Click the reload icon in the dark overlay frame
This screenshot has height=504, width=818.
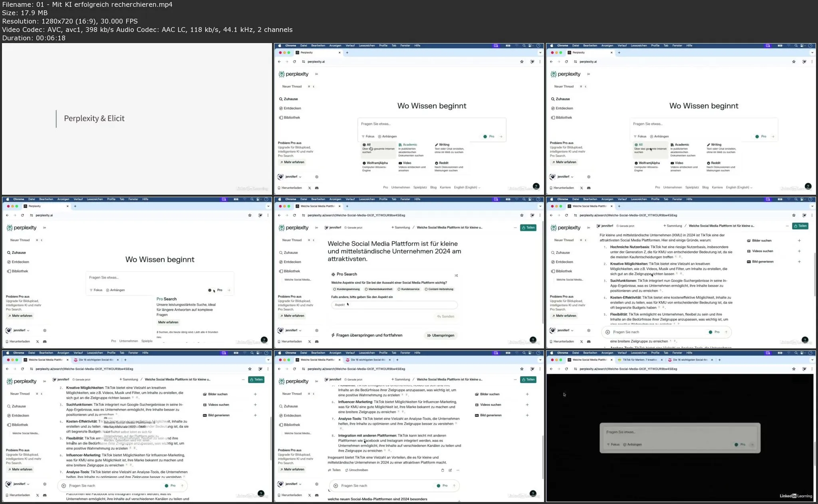pyautogui.click(x=566, y=369)
